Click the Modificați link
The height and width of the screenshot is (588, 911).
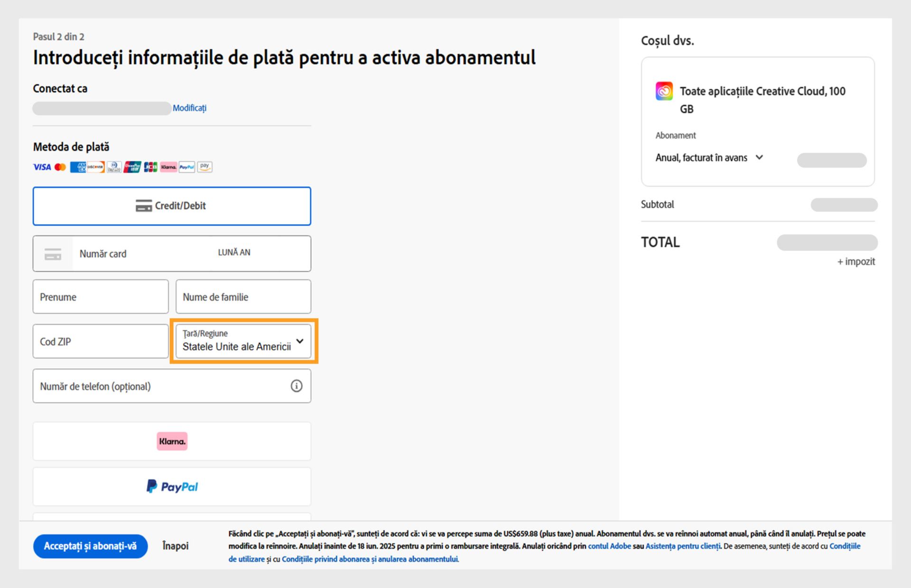click(x=189, y=108)
